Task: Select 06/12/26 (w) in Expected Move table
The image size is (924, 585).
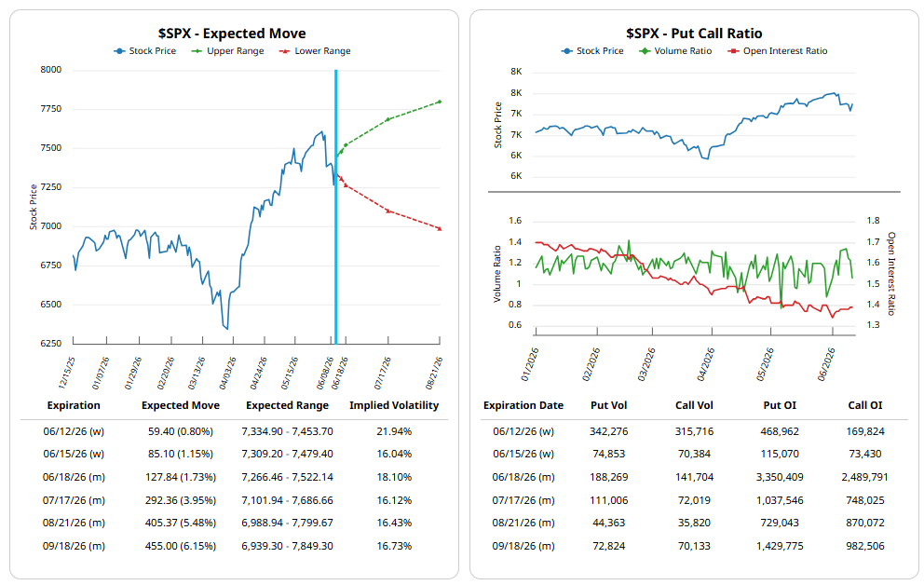Action: [x=74, y=432]
